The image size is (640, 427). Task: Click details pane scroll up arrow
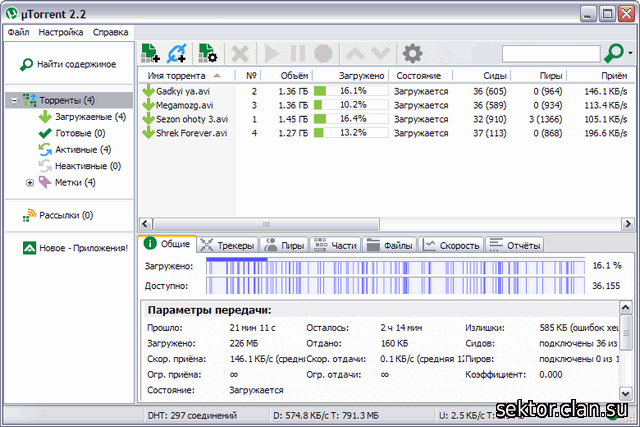(x=626, y=307)
